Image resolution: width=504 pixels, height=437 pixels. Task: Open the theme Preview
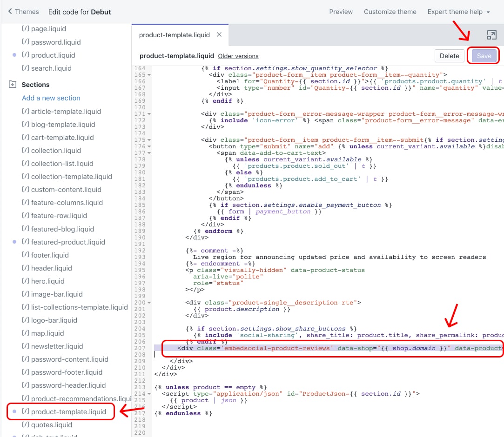[x=341, y=12]
